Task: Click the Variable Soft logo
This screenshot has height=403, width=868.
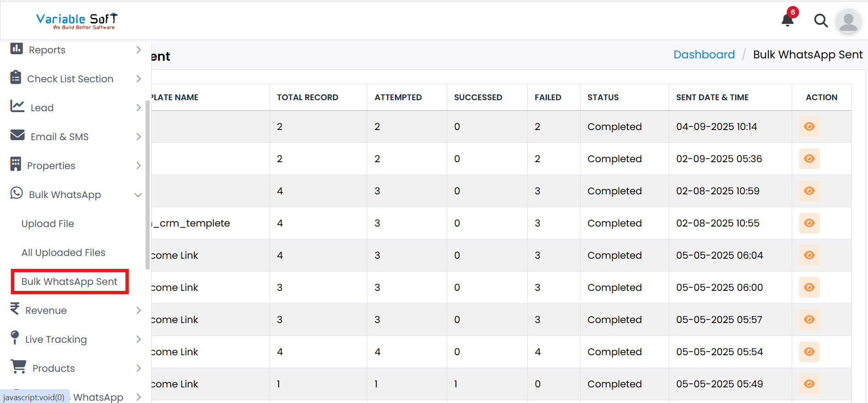Action: pyautogui.click(x=77, y=21)
